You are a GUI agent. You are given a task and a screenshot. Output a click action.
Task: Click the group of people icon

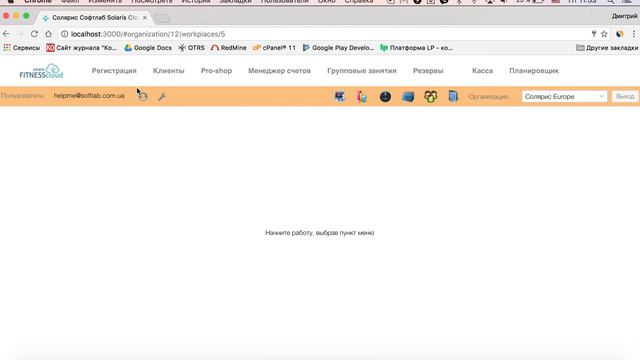[x=431, y=97]
